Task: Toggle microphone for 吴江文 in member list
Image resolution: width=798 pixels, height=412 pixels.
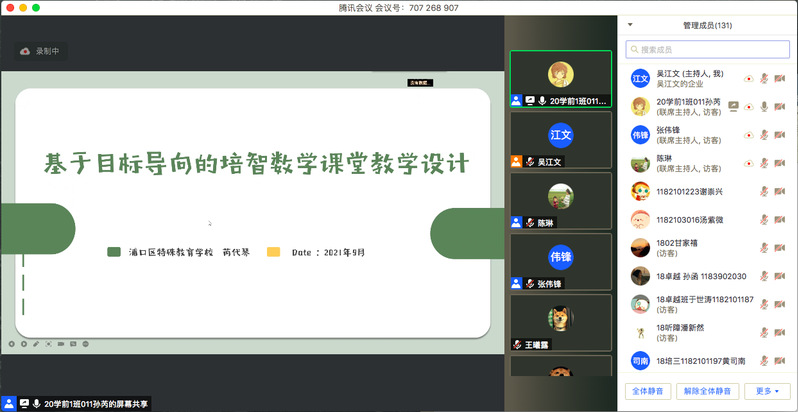Action: [x=764, y=78]
